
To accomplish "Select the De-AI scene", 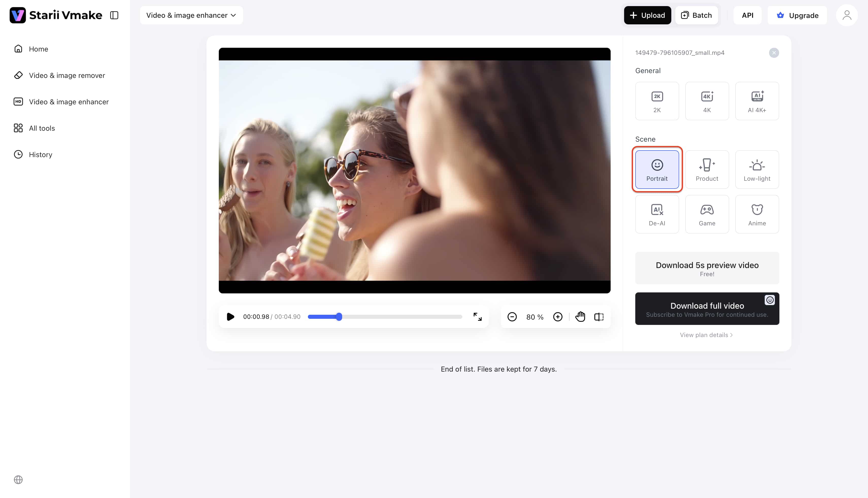I will coord(657,214).
